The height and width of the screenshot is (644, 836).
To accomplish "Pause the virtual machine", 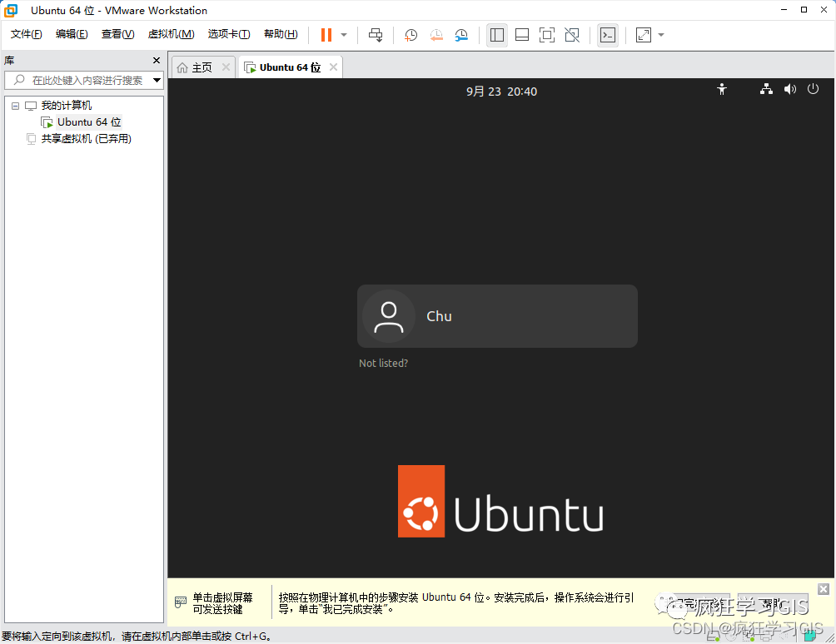I will pos(326,35).
